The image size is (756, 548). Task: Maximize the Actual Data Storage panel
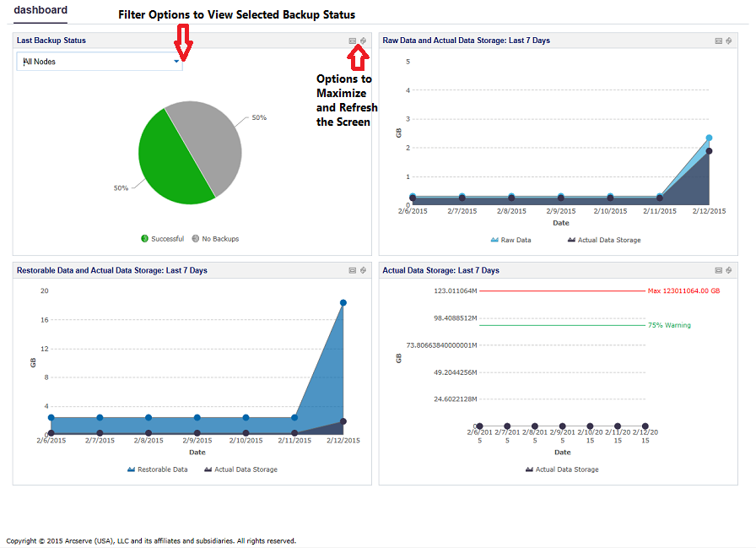click(x=719, y=270)
